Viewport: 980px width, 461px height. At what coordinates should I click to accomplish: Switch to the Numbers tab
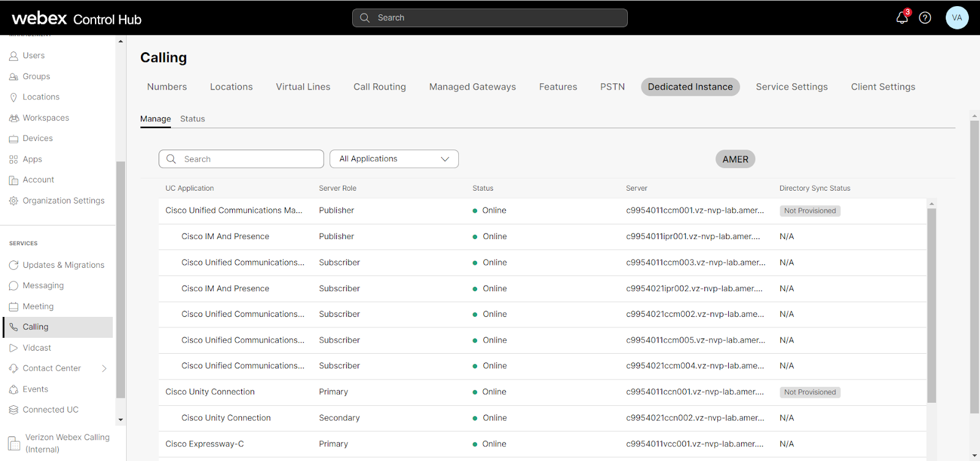pyautogui.click(x=167, y=87)
